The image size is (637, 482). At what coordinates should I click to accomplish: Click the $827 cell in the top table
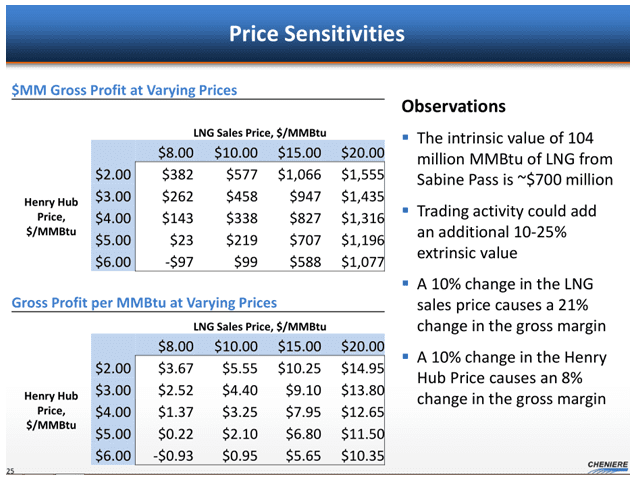click(308, 218)
